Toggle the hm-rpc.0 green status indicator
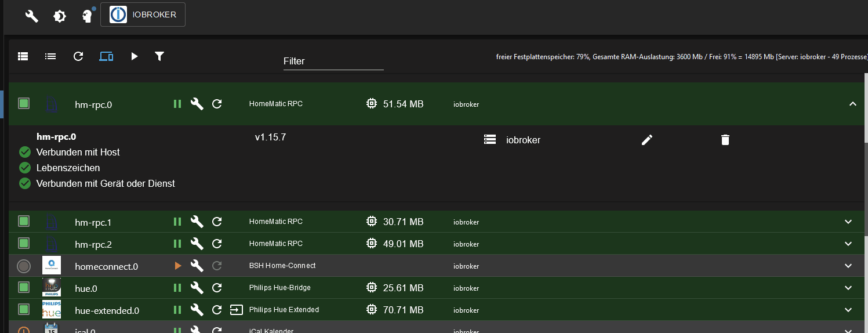Viewport: 868px width, 333px height. coord(24,104)
